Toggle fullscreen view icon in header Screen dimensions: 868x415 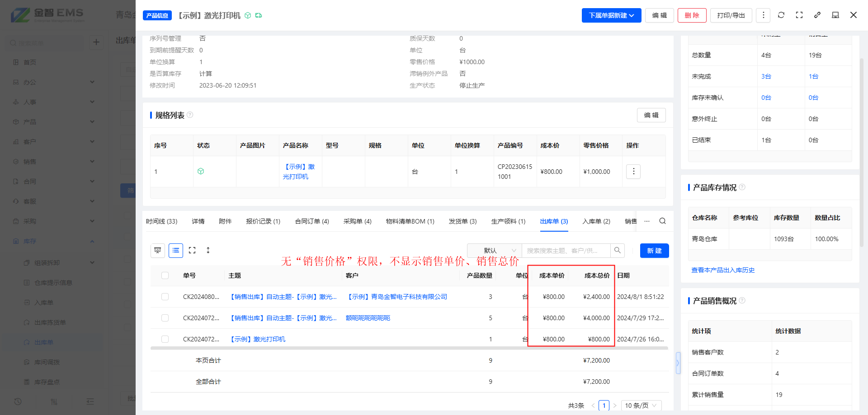coord(799,15)
